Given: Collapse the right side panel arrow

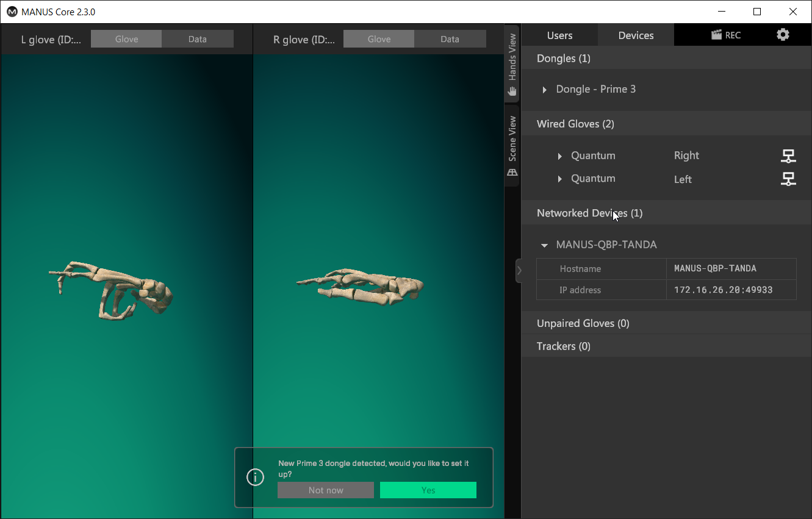Looking at the screenshot, I should [519, 270].
